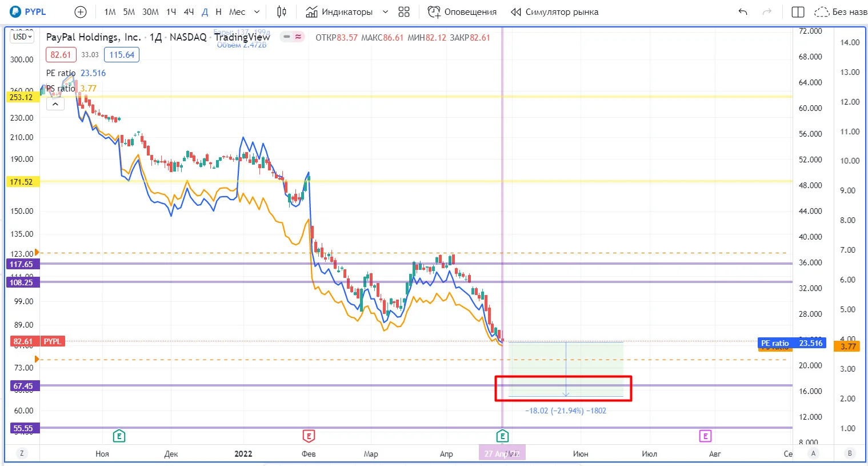Click PS ratio indicator legend
The width and height of the screenshot is (868, 466).
tap(61, 88)
